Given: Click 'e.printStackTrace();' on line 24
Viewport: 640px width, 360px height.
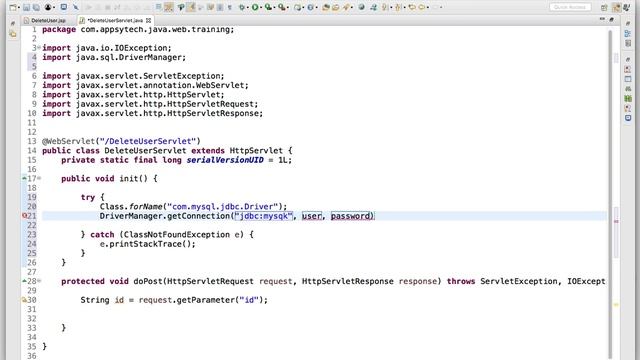Looking at the screenshot, I should [x=148, y=244].
